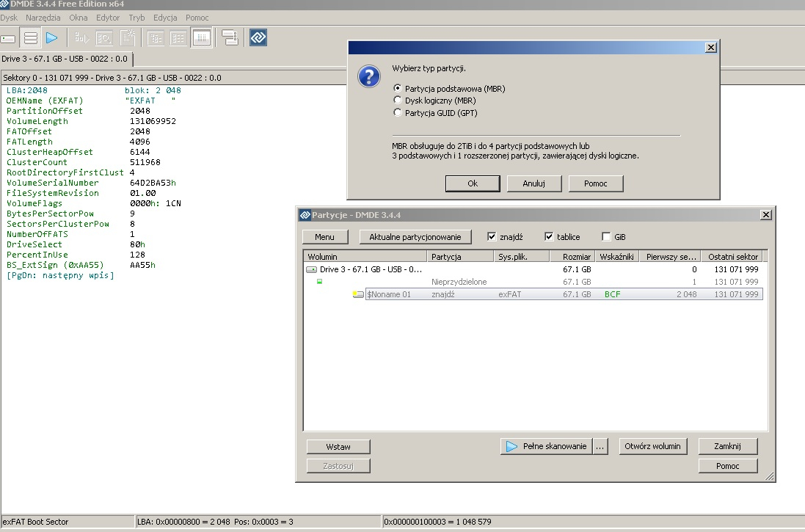Click the RAID constructor toolbar icon

[x=230, y=37]
